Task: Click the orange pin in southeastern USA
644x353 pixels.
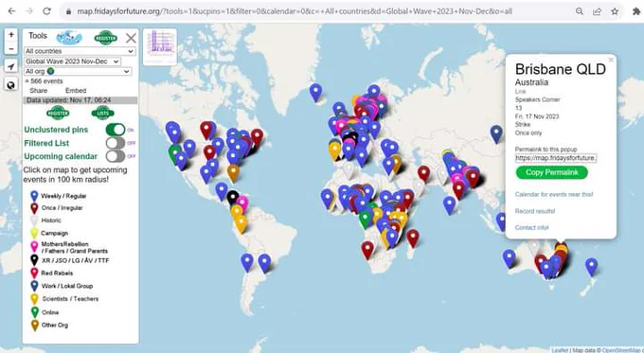Action: pyautogui.click(x=233, y=174)
